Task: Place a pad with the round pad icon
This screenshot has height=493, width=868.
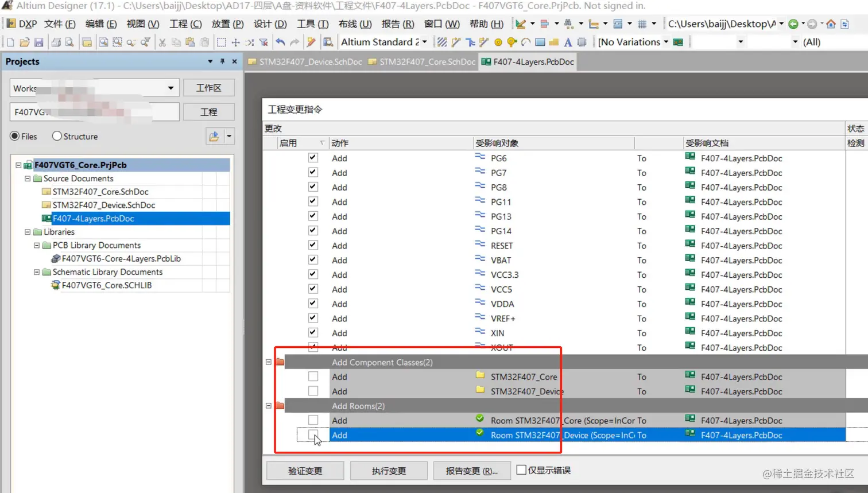Action: coord(498,42)
